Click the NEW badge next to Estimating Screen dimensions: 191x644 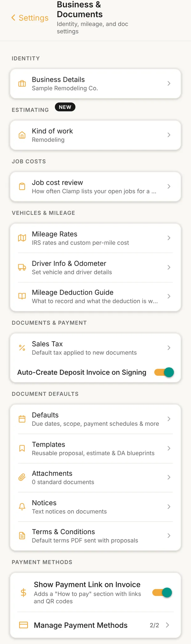click(x=65, y=107)
